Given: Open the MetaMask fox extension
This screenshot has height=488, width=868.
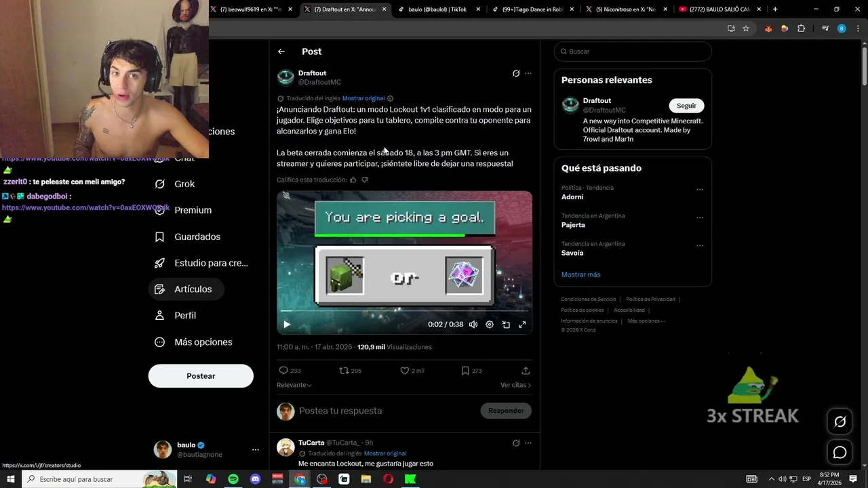Looking at the screenshot, I should pyautogui.click(x=768, y=28).
